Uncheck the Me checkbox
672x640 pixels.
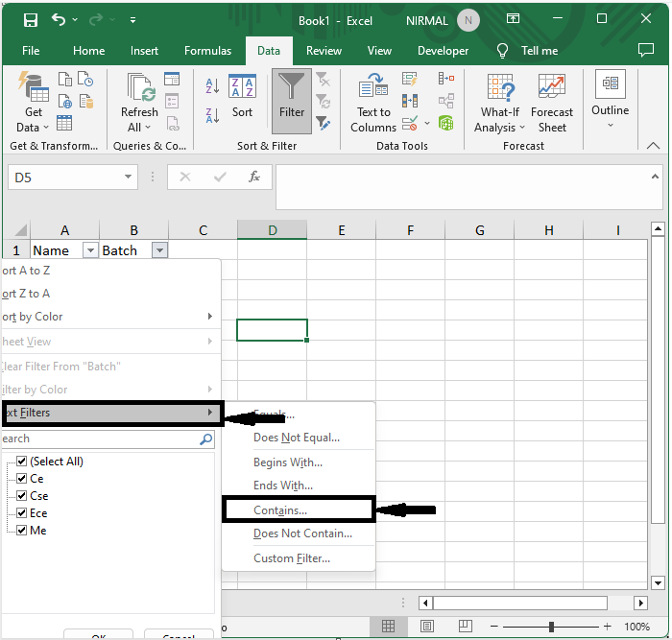coord(21,531)
